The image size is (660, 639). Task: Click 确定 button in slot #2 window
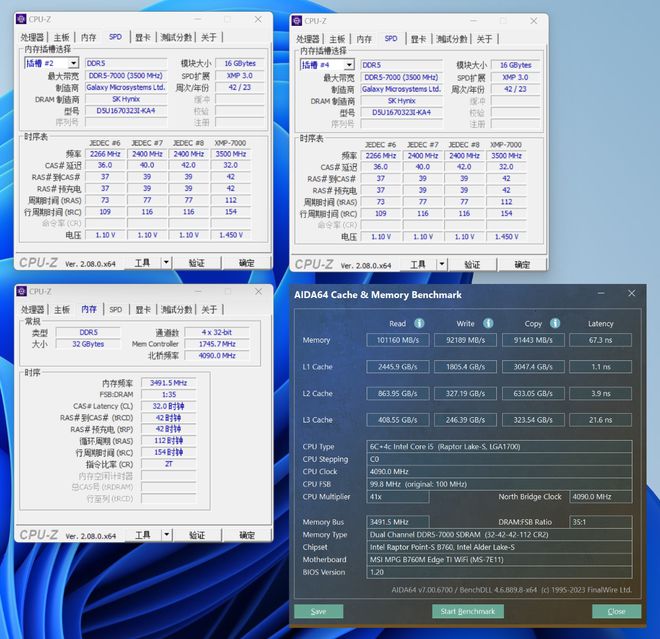246,263
